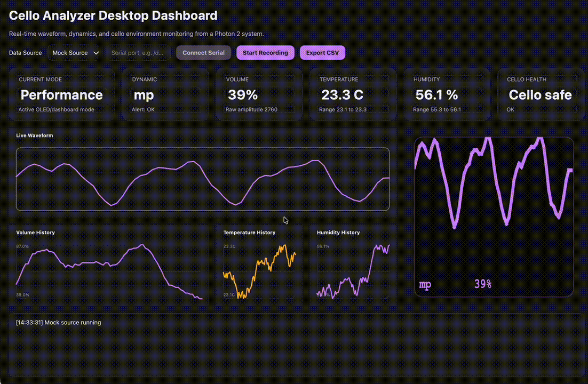Click the 87.0% axis label in Volume History
The height and width of the screenshot is (384, 588).
22,246
